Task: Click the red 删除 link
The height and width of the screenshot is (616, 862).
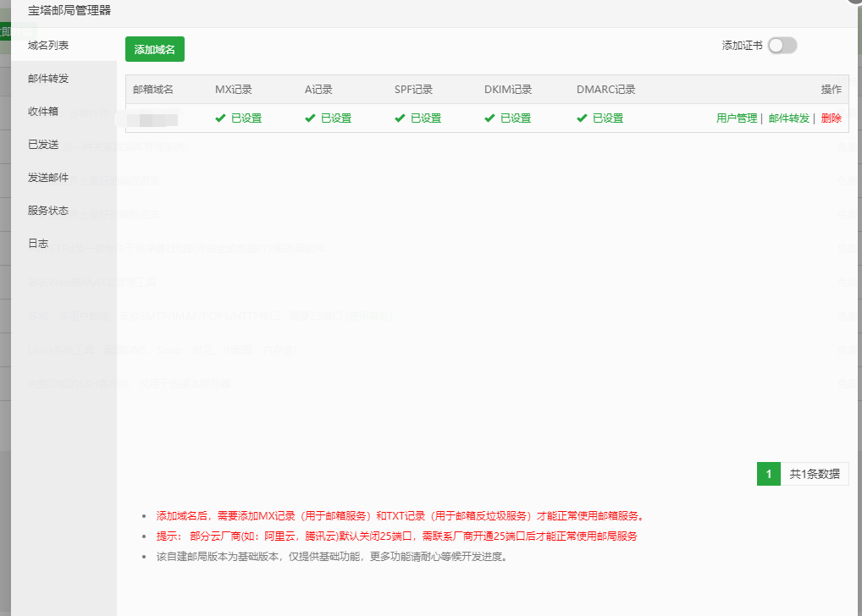Action: [x=831, y=118]
